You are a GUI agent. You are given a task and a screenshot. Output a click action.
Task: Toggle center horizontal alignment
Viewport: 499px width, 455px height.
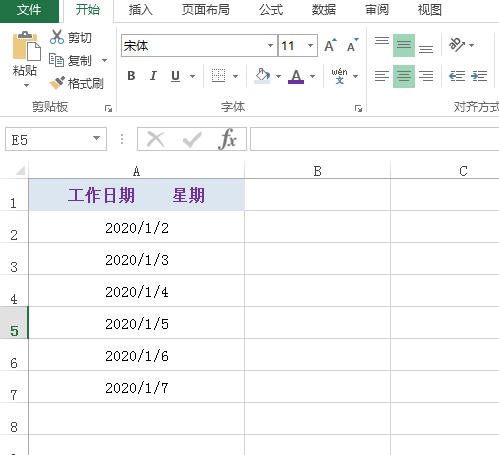pos(404,76)
